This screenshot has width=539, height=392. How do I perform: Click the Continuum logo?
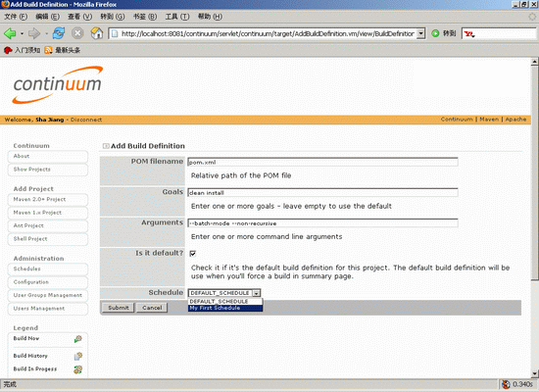58,85
